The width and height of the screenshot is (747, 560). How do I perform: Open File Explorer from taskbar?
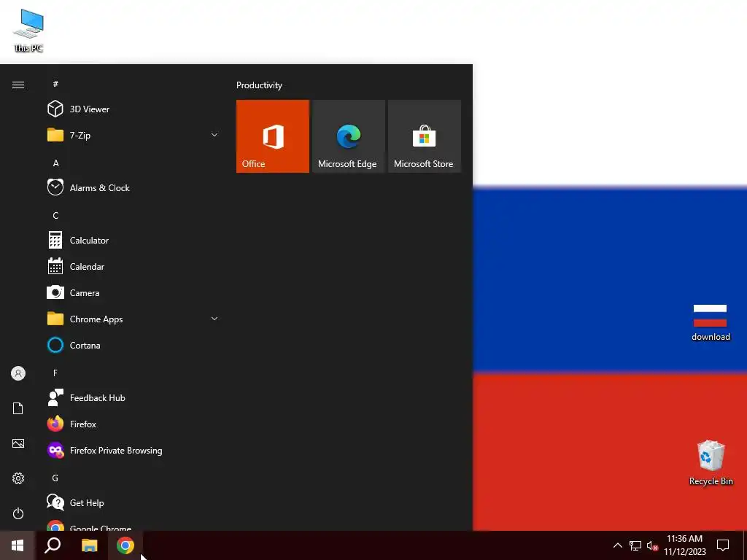(89, 545)
